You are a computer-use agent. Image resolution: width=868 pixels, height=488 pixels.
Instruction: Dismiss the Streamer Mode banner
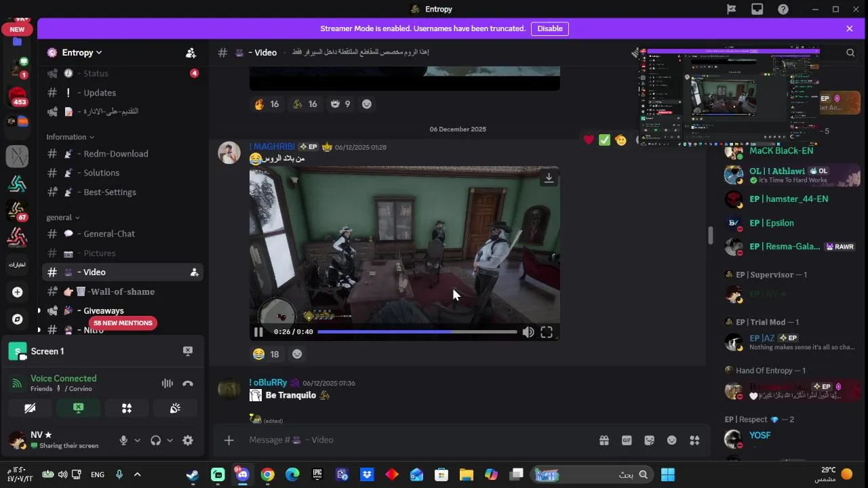(849, 28)
